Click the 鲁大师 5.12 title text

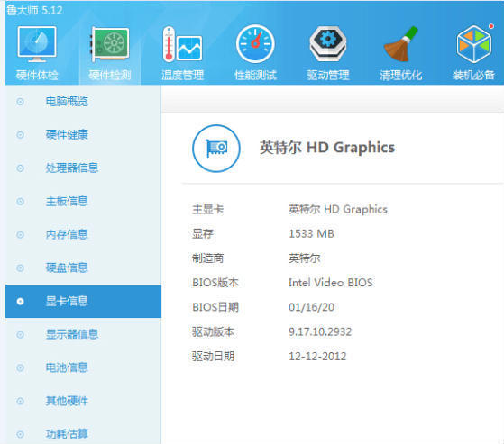tap(34, 10)
